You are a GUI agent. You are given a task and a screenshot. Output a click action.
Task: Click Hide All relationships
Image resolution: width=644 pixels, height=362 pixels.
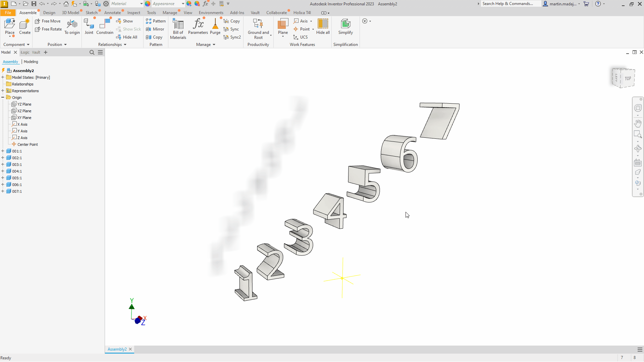(x=129, y=37)
